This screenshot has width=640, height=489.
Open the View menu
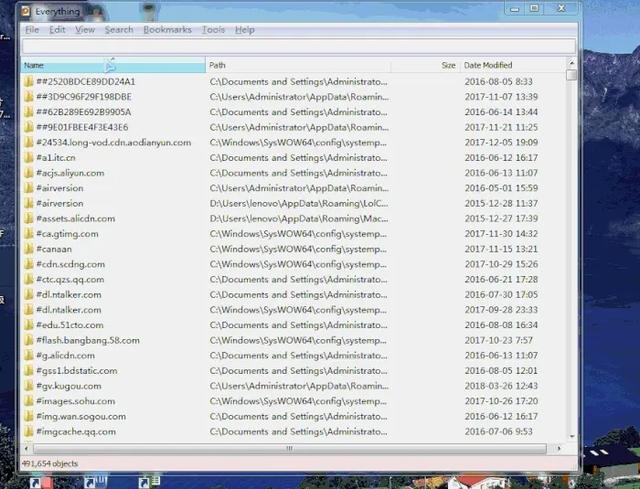[85, 30]
